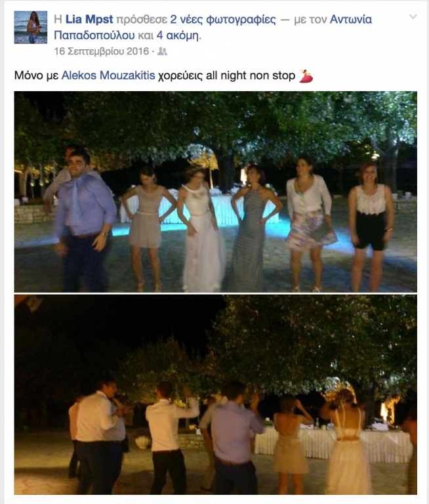
Task: Click the woman in white cardigan and floral skirt
Action: click(309, 224)
